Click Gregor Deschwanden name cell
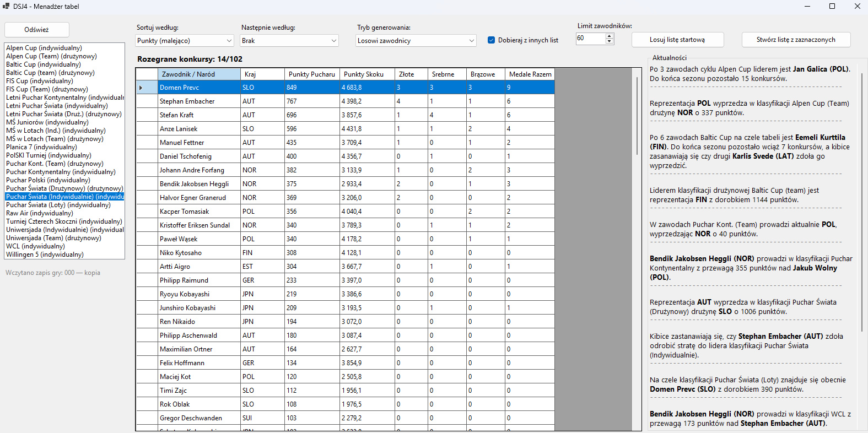The width and height of the screenshot is (868, 433). point(199,418)
